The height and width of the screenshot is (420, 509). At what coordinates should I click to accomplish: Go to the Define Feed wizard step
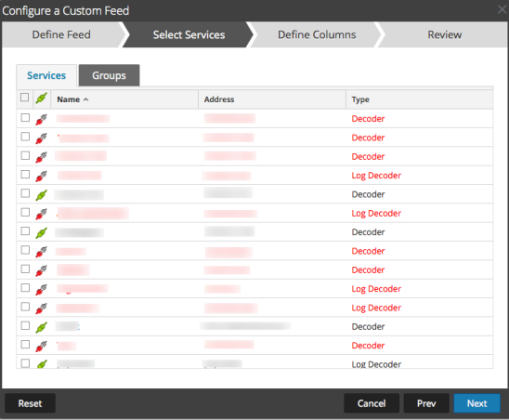tap(61, 34)
